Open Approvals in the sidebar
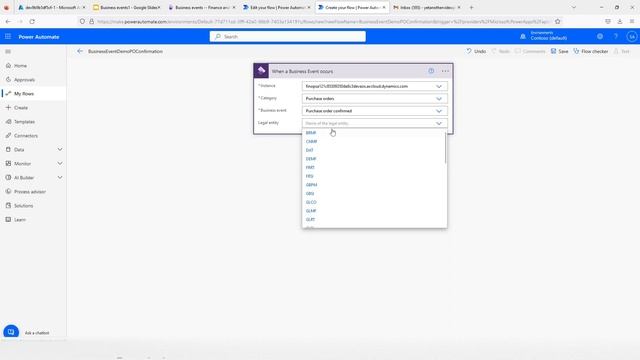The width and height of the screenshot is (640, 360). pos(24,80)
